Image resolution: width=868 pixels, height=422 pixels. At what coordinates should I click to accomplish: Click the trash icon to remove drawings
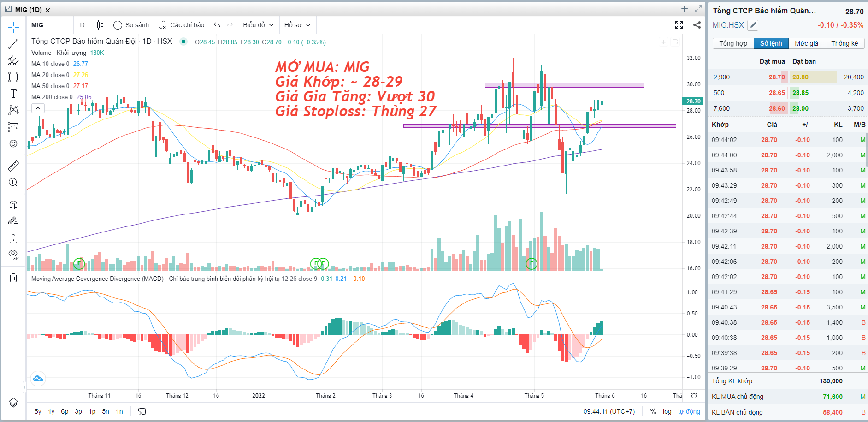[x=13, y=278]
